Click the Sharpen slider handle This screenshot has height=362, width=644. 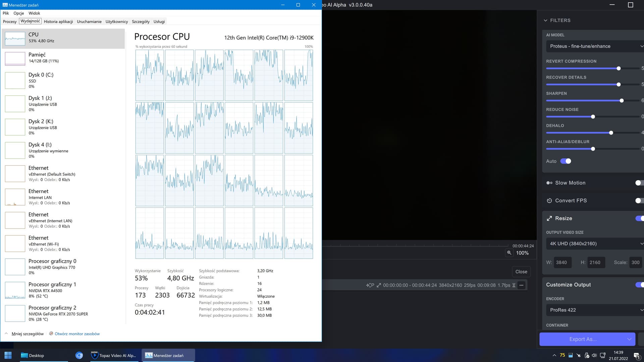point(622,101)
